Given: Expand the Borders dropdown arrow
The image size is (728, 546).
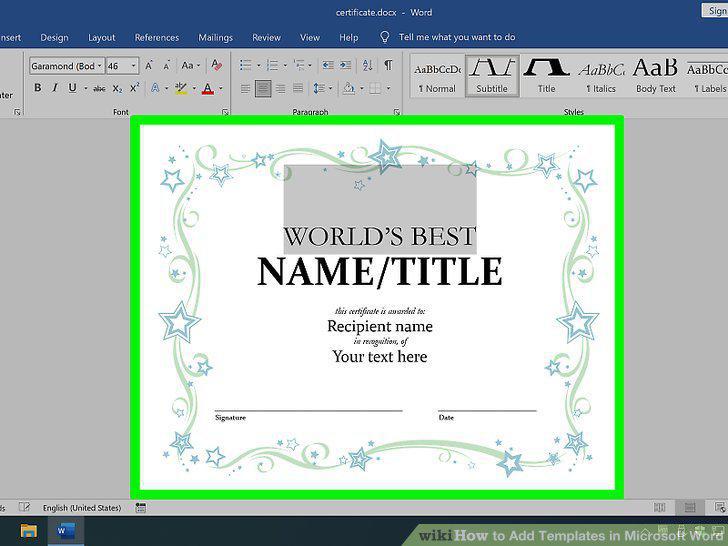Looking at the screenshot, I should tap(388, 88).
